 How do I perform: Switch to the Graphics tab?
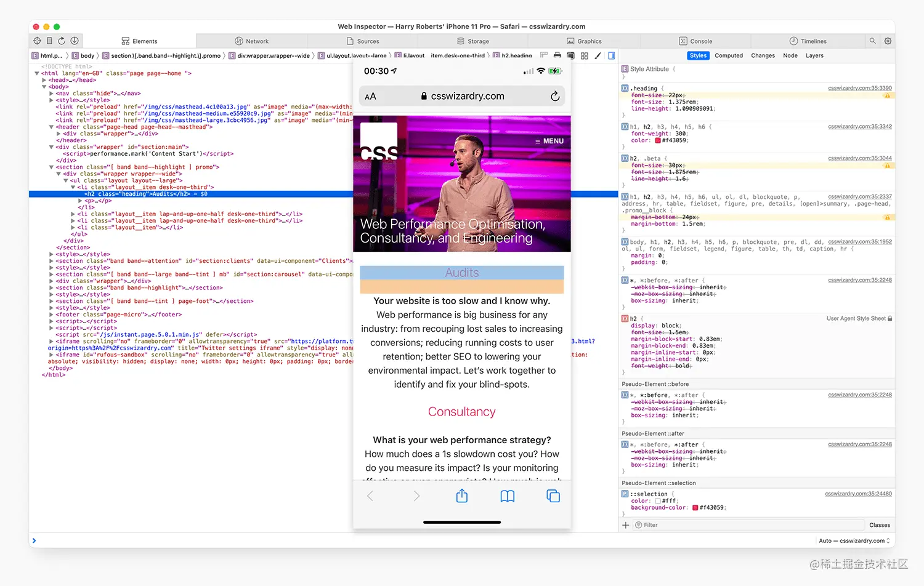pyautogui.click(x=584, y=41)
